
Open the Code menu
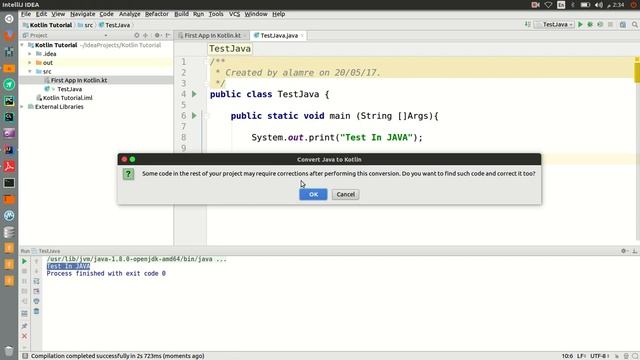click(x=107, y=14)
